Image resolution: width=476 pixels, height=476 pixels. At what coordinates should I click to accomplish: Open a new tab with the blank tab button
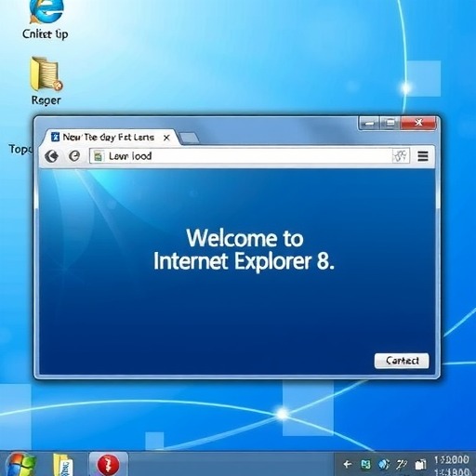190,139
